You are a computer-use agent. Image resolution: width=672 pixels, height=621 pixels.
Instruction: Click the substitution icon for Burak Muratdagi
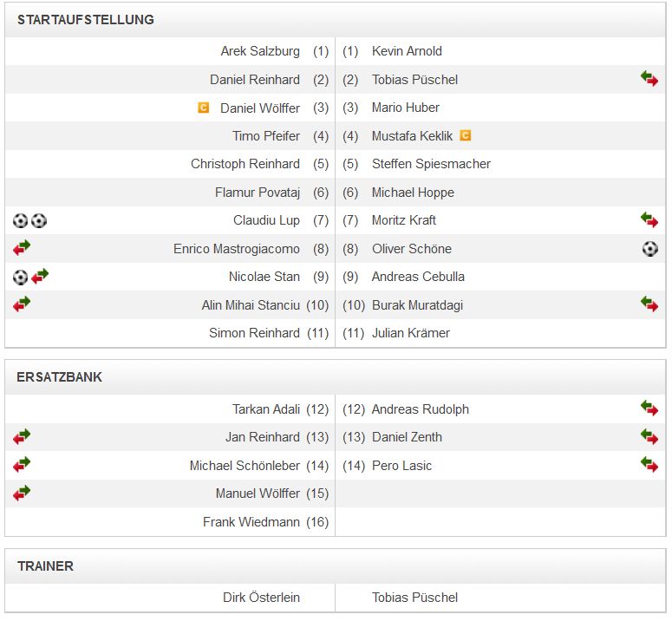tap(649, 304)
